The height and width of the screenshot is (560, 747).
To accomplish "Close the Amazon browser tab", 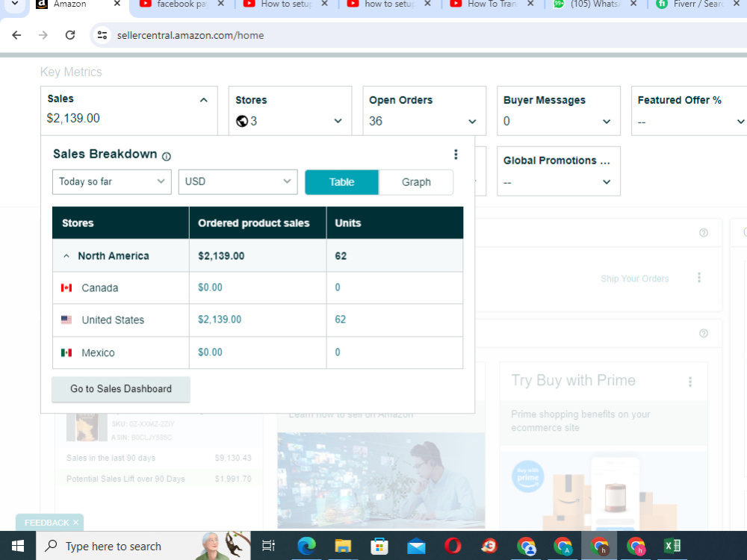I will click(117, 4).
